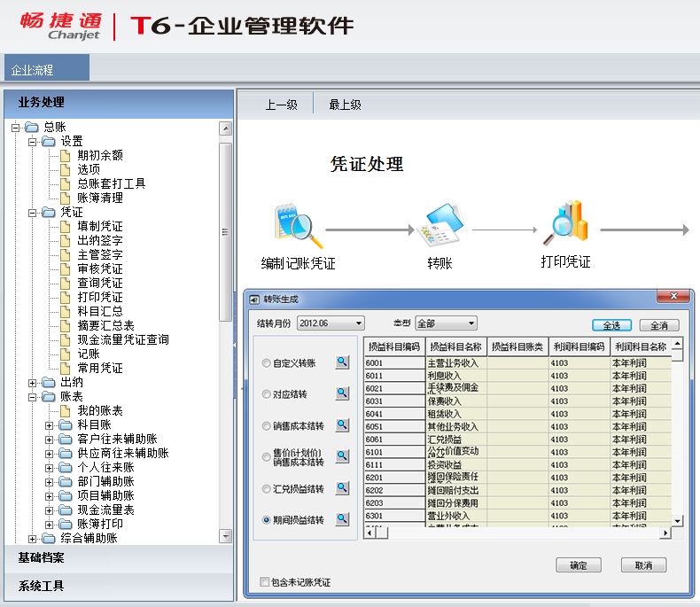The width and height of the screenshot is (700, 607).
Task: Click magnifier icon beside 自定义转账
Action: point(342,362)
